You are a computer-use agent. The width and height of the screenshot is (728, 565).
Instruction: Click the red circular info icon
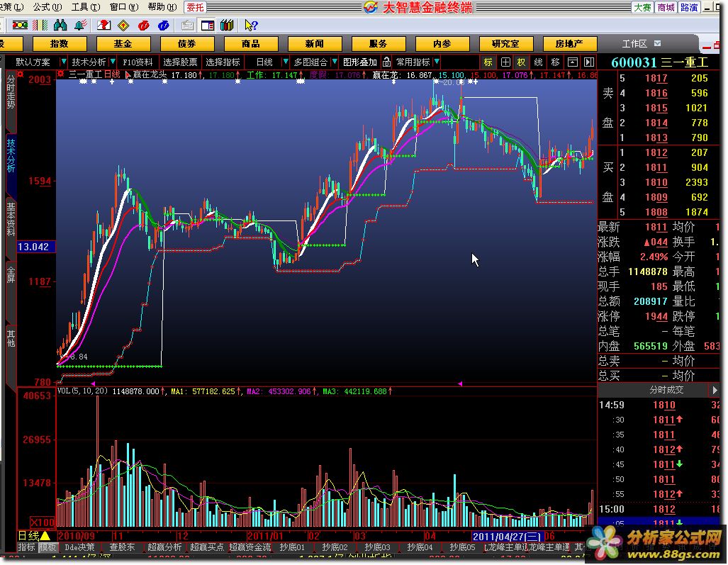pyautogui.click(x=143, y=25)
